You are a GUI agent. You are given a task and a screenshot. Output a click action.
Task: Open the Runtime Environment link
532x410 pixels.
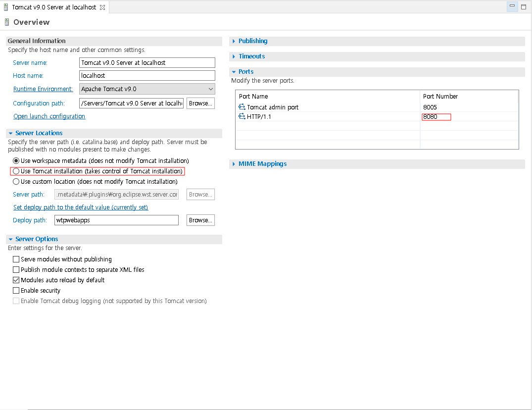(x=43, y=89)
